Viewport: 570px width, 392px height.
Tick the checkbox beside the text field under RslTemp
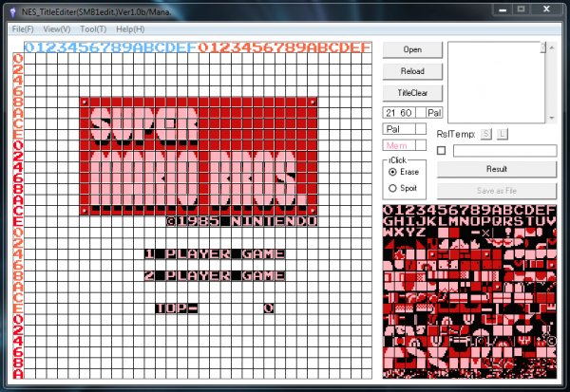point(441,150)
